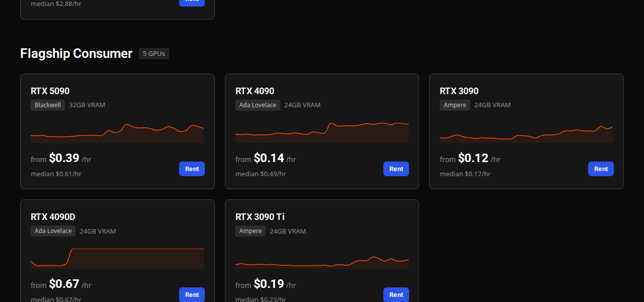Select the median $0.17/hr text

click(x=465, y=174)
